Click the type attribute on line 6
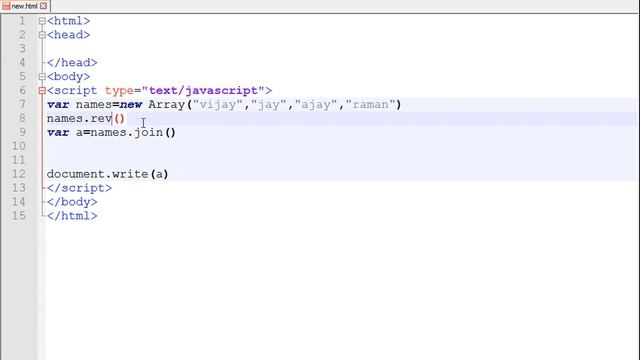The image size is (640, 360). point(119,91)
